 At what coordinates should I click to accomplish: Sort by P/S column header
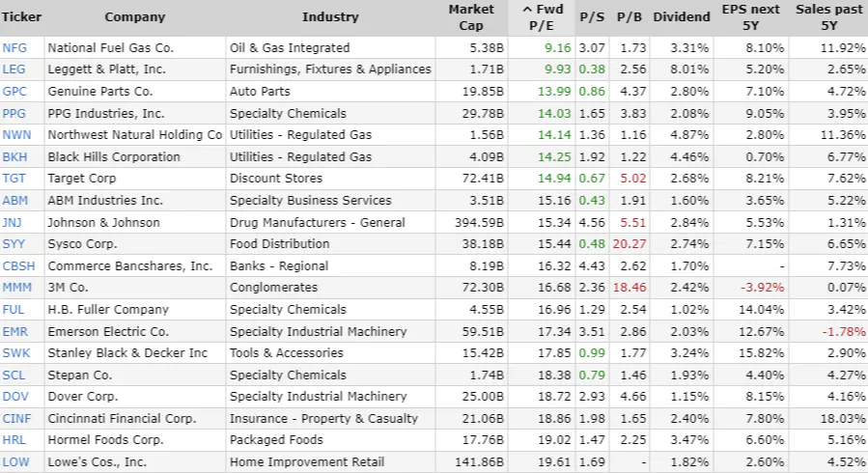[592, 17]
